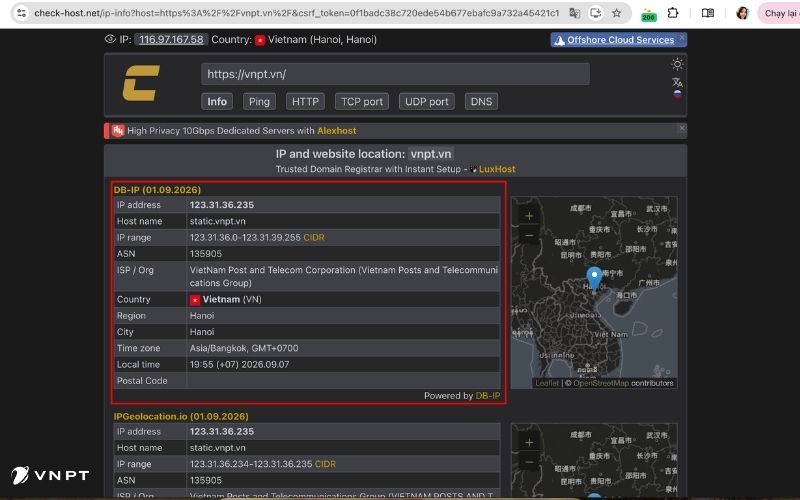Select Hanoi in the Region row
This screenshot has height=500, width=800.
[202, 315]
